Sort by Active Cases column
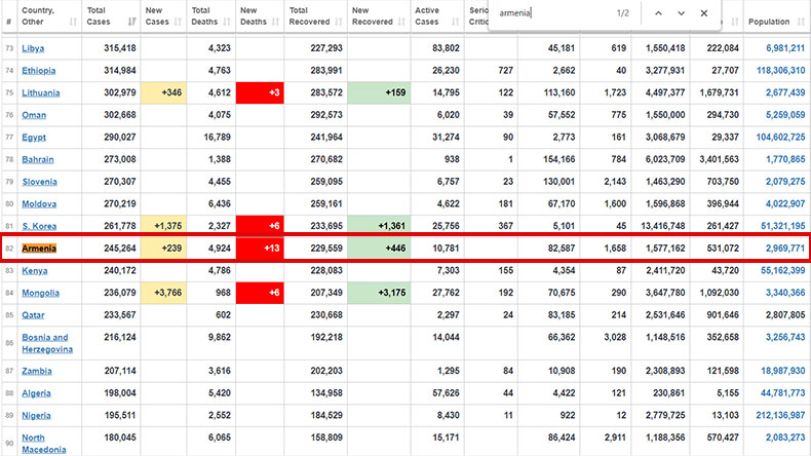This screenshot has width=811, height=456. (x=437, y=16)
